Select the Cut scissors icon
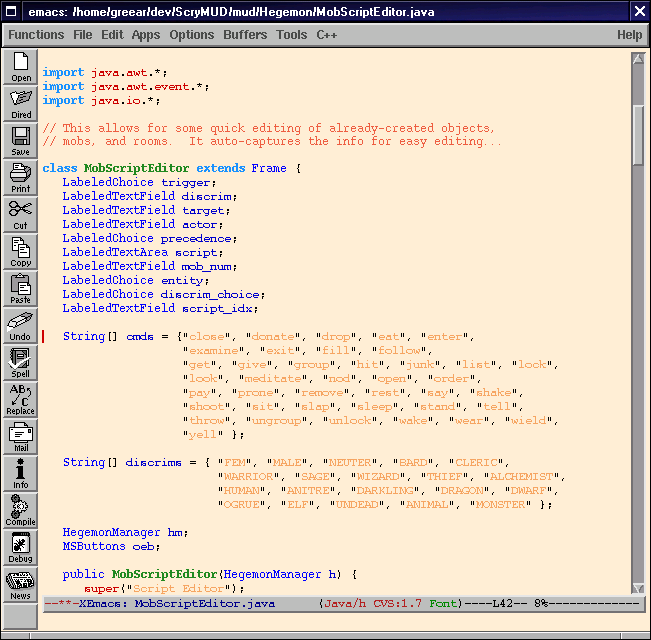 pos(20,214)
